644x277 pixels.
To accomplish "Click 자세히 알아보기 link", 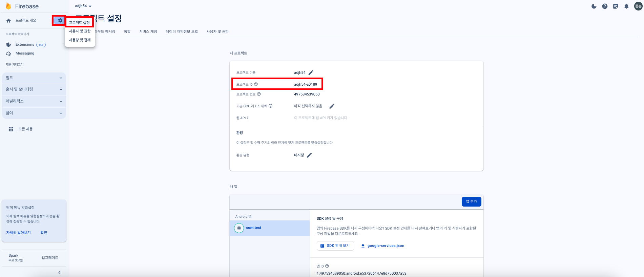I will pyautogui.click(x=19, y=233).
